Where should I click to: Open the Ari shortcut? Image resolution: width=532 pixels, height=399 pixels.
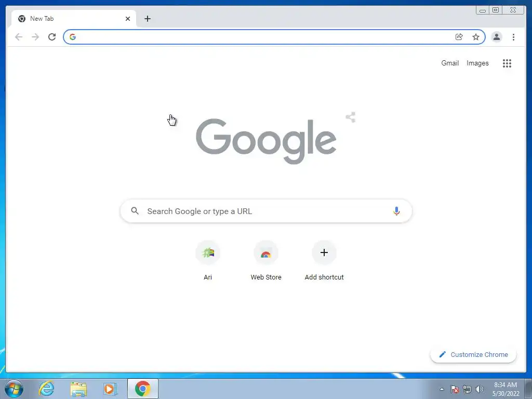pos(208,260)
